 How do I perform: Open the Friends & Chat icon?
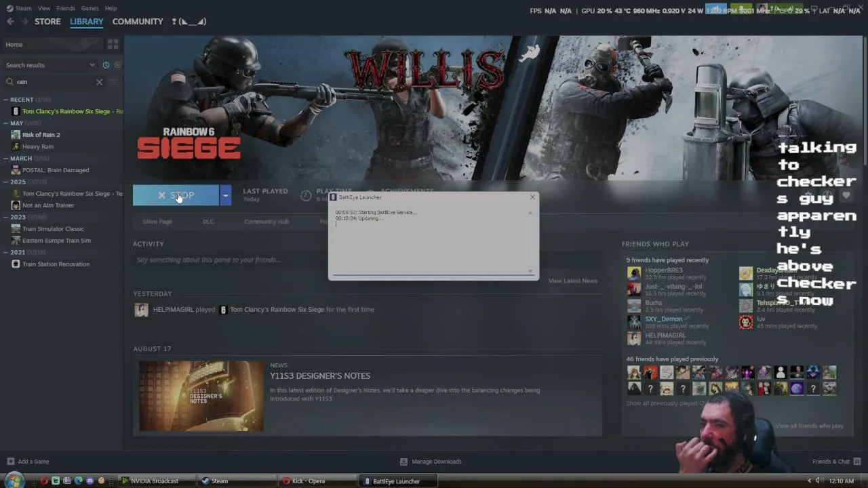click(x=857, y=462)
